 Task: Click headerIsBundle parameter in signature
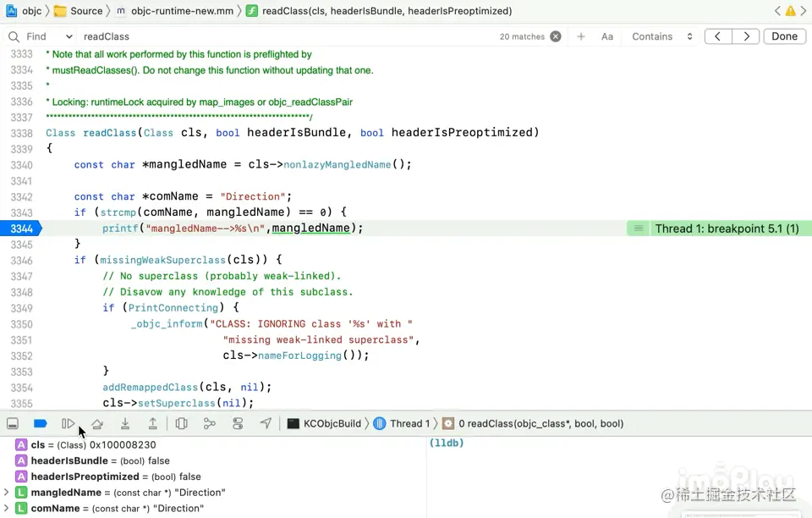296,133
